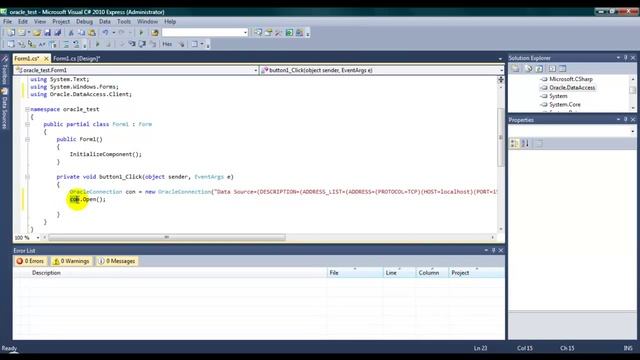Open the Find combo box dropdown
This screenshot has width=640, height=360.
coord(245,33)
